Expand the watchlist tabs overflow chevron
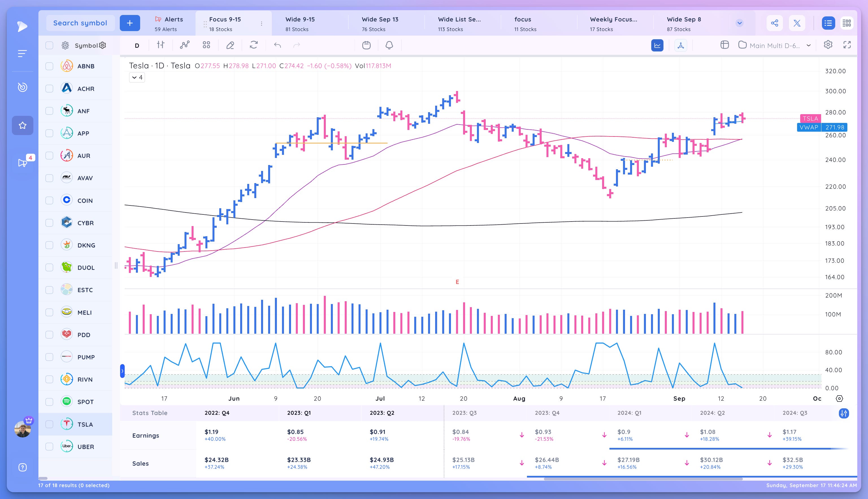 [x=739, y=23]
